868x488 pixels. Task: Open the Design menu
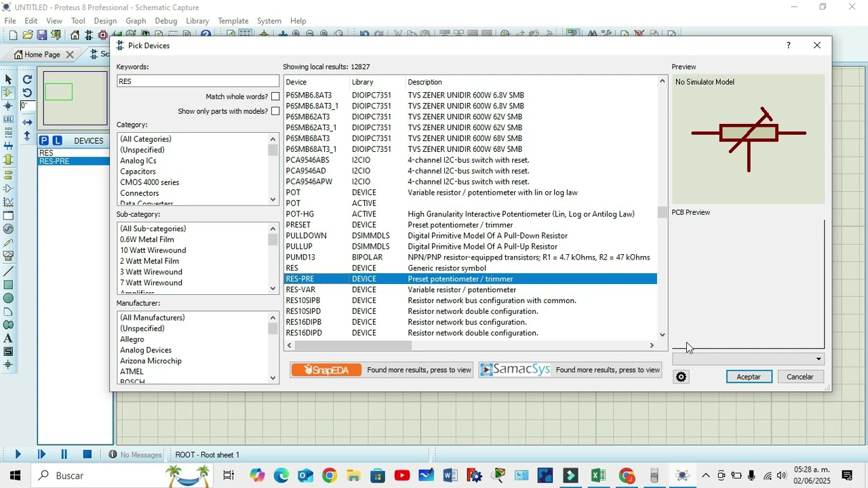(105, 21)
